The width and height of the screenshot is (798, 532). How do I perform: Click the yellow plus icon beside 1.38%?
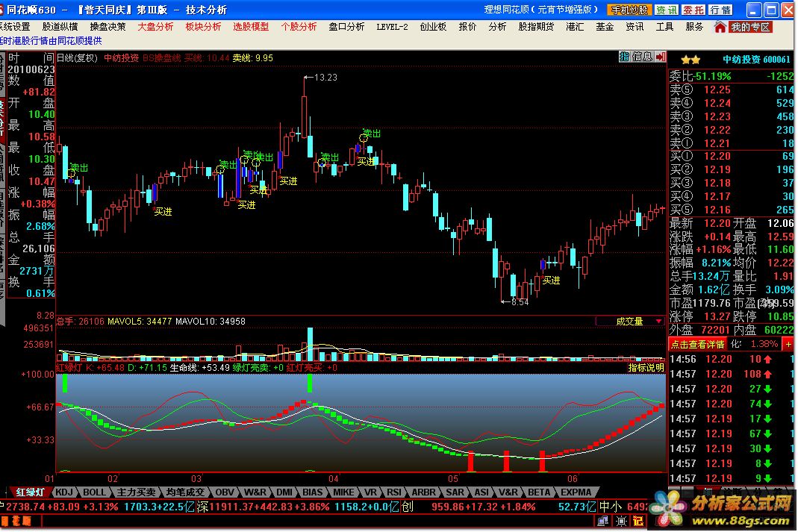tap(788, 344)
